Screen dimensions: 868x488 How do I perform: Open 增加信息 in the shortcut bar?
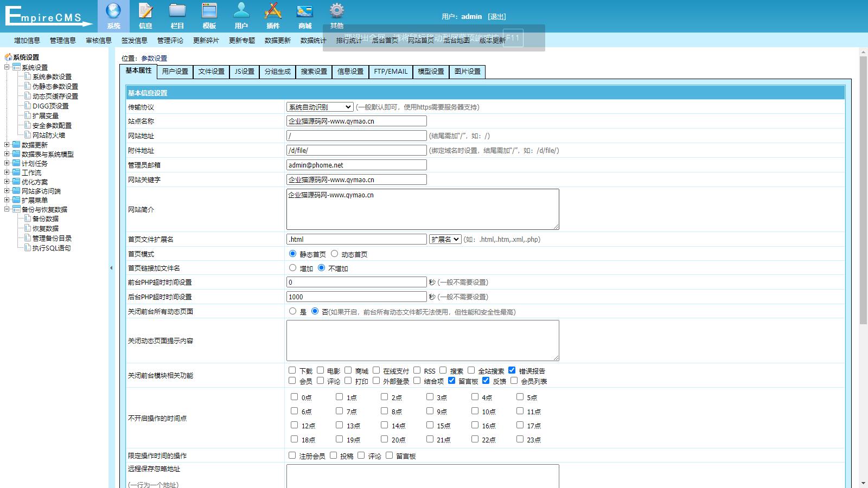click(27, 41)
